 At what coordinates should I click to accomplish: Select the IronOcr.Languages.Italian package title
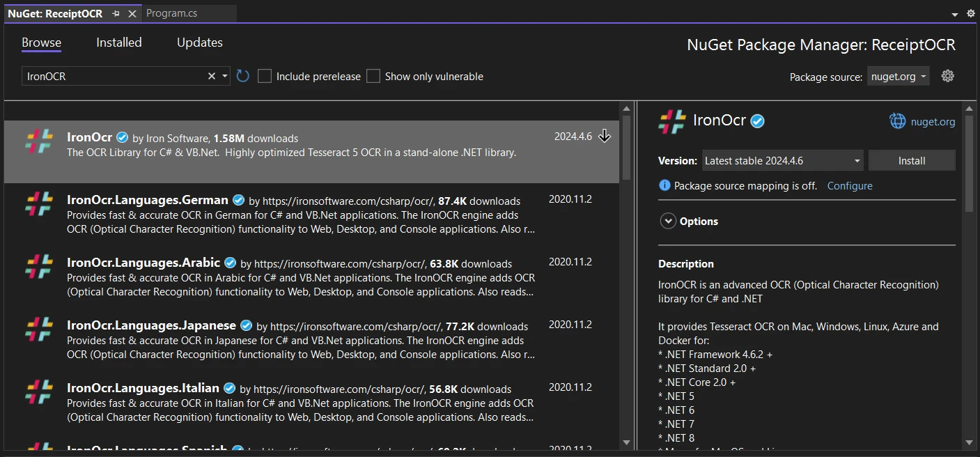pyautogui.click(x=143, y=388)
